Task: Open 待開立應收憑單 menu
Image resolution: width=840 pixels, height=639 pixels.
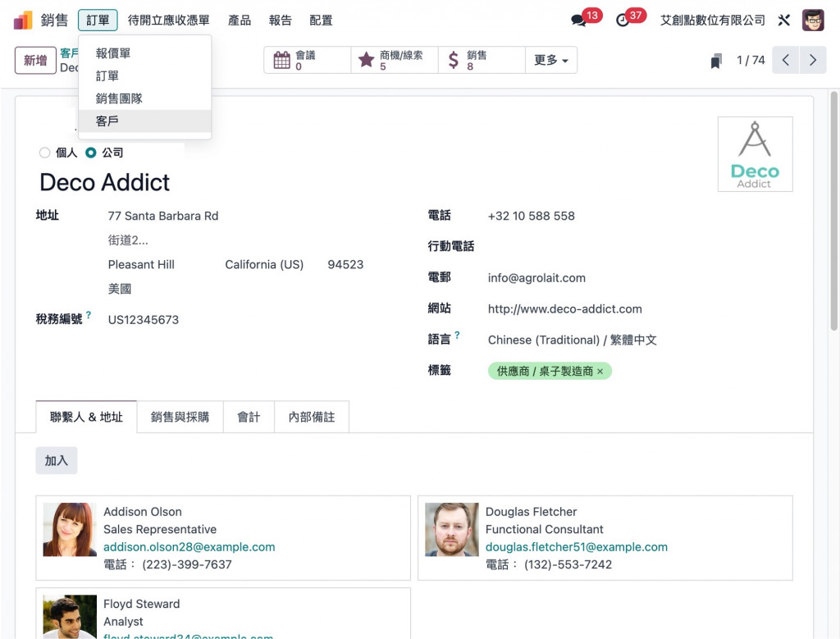Action: coord(169,21)
